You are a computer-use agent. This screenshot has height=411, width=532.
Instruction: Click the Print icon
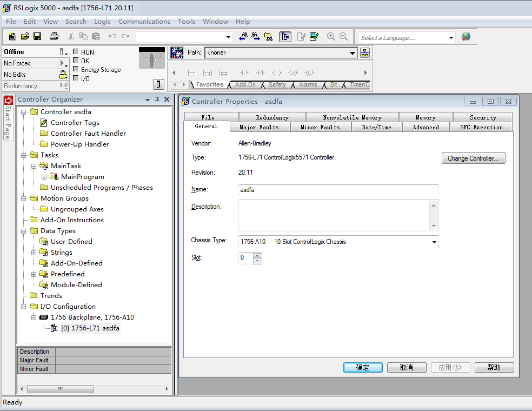click(x=54, y=37)
